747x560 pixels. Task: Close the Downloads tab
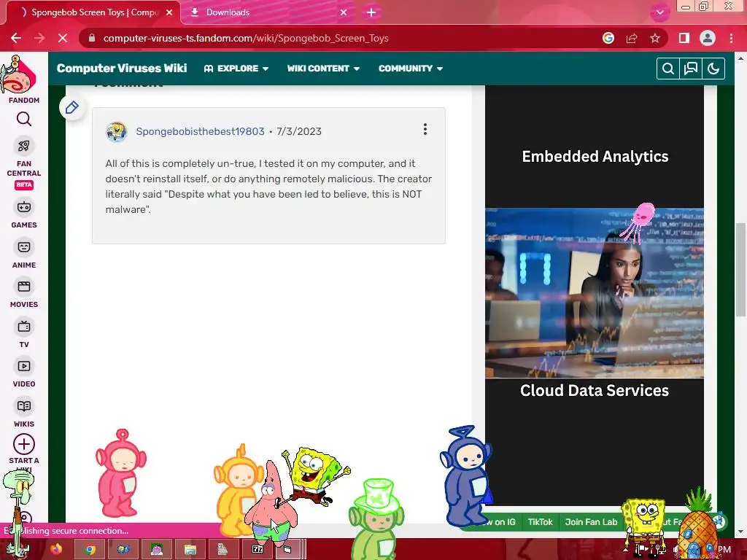(344, 12)
